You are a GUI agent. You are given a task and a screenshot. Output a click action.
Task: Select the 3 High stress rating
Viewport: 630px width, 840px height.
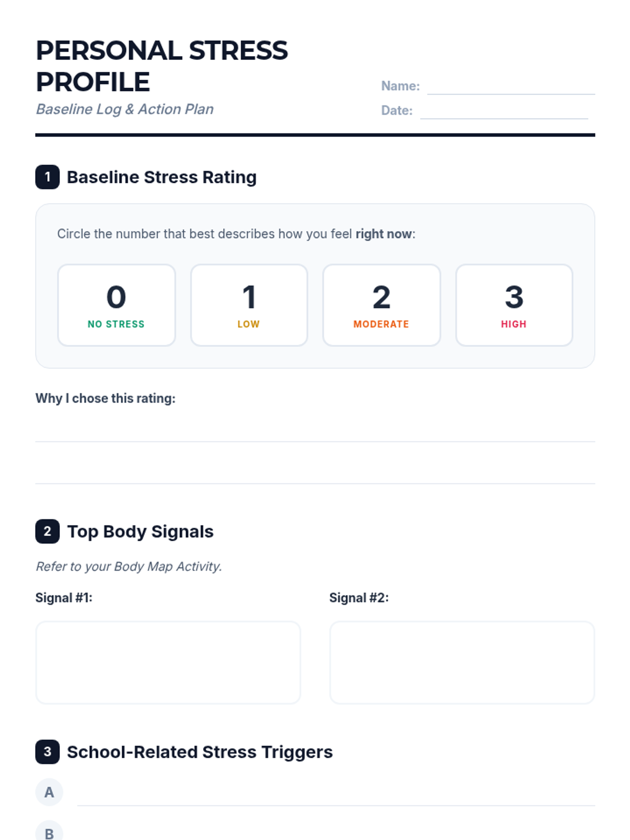click(x=514, y=305)
